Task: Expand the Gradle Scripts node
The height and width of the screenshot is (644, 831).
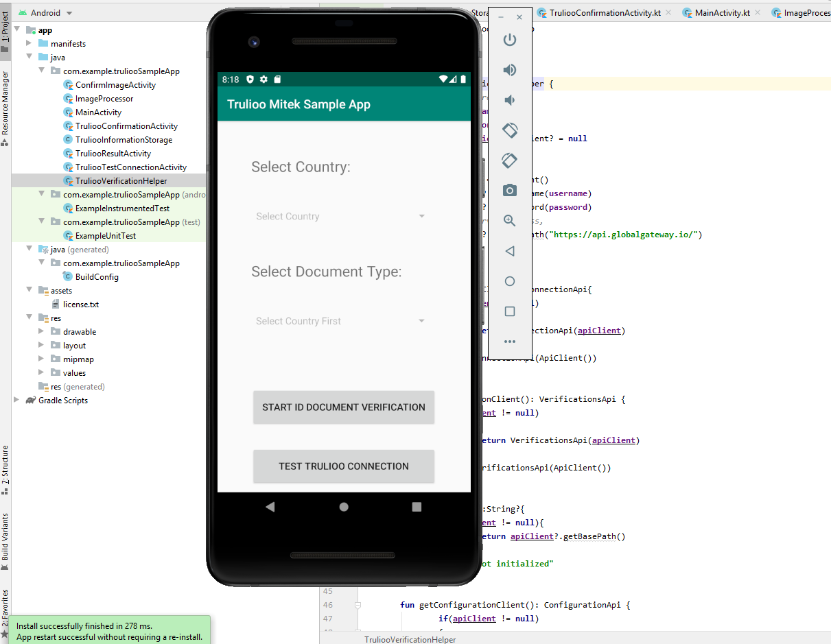Action: pos(17,401)
